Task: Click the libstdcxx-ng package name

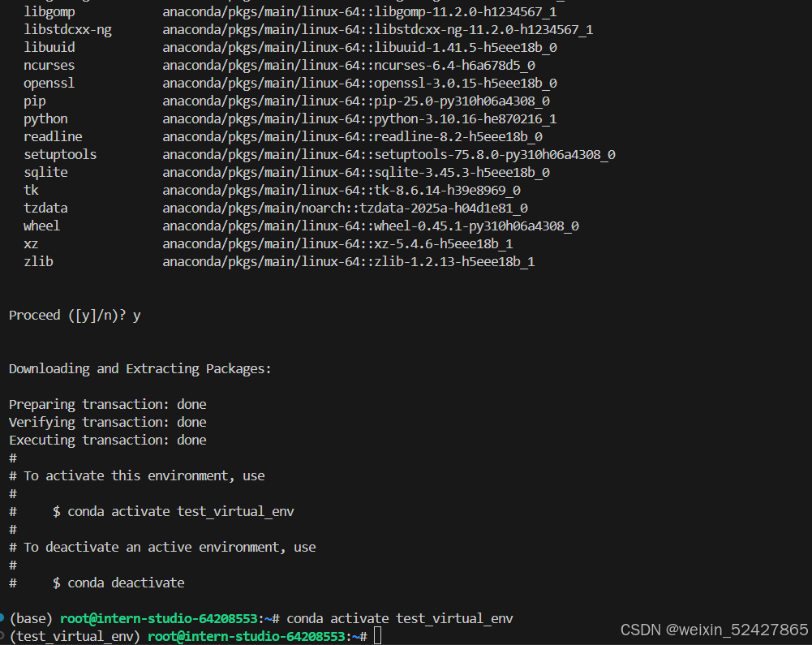Action: point(68,29)
